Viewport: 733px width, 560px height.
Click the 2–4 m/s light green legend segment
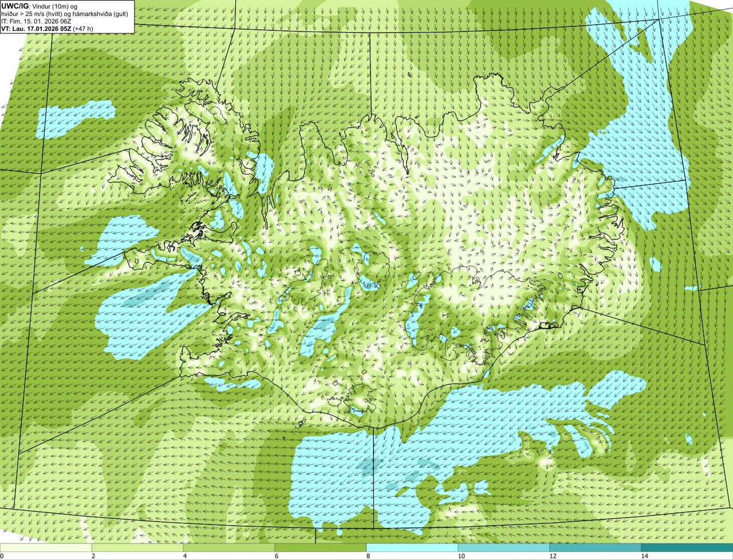(137, 548)
